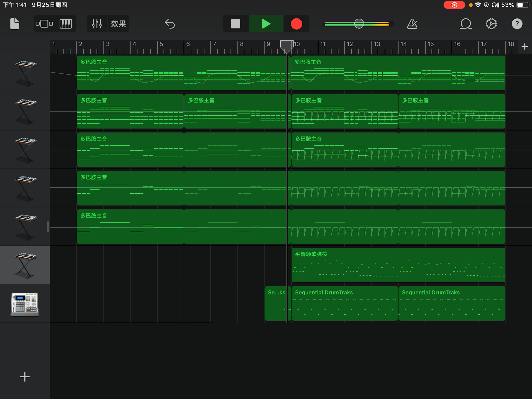Switch to Tracks view button
Image resolution: width=532 pixels, height=399 pixels.
(44, 24)
